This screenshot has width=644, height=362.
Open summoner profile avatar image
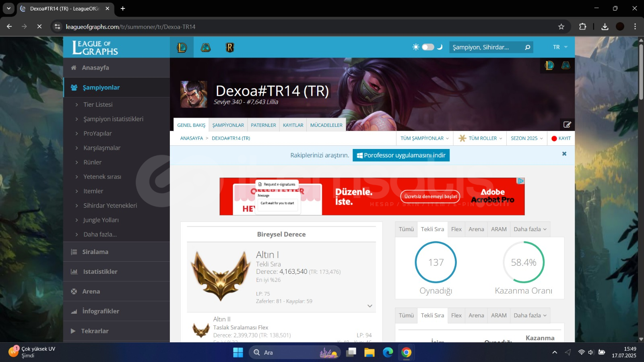click(194, 94)
